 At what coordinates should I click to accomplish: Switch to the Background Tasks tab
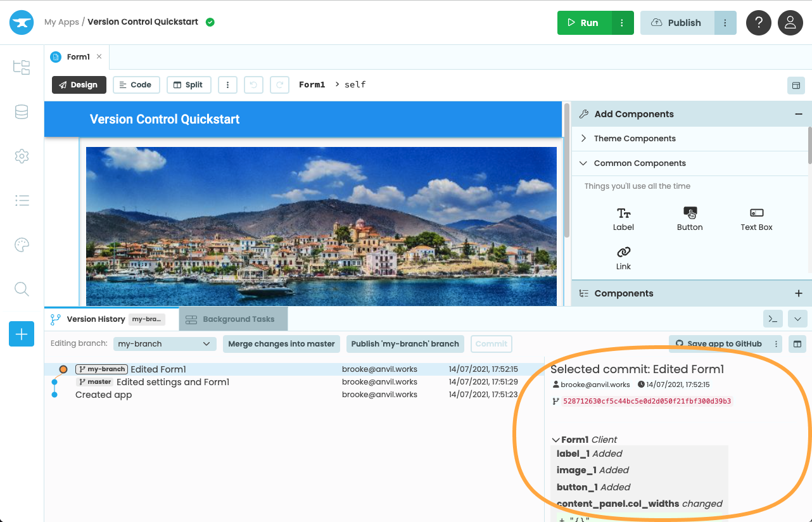233,319
